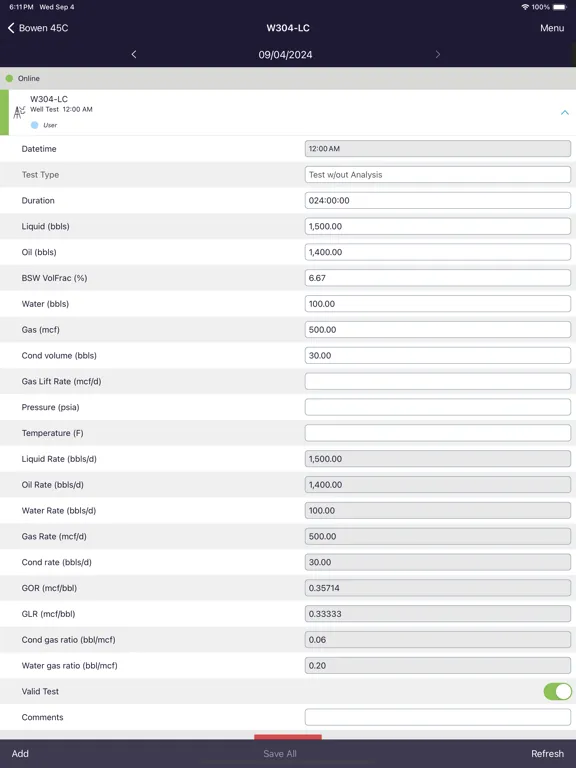Image resolution: width=576 pixels, height=768 pixels.
Task: Tap Refresh in the bottom bar
Action: pos(548,753)
